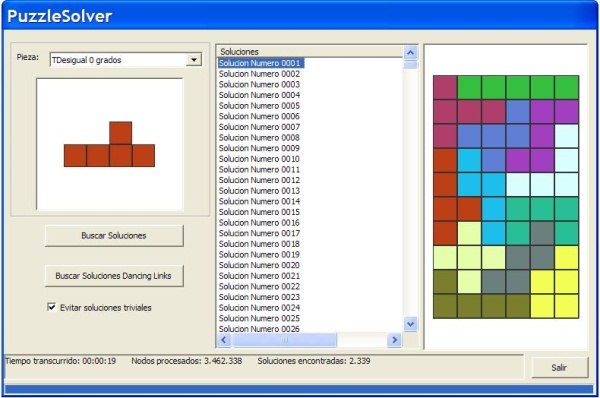
Task: Click the blue progress bar at window bottom
Action: click(299, 389)
